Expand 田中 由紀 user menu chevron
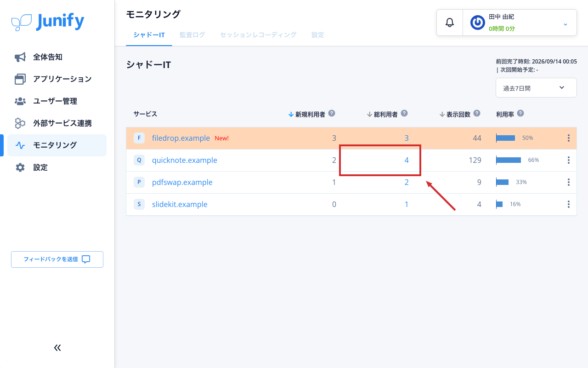 tap(565, 24)
